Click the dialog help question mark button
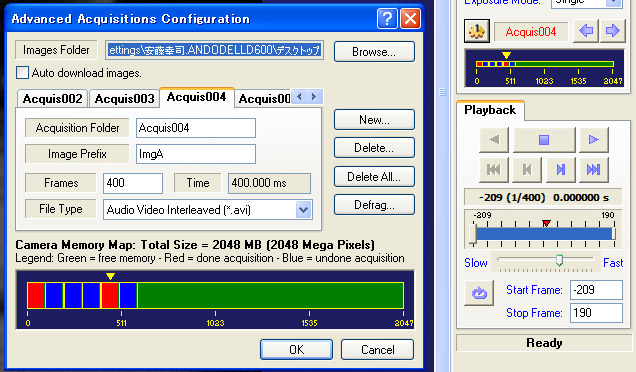Screen dimensions: 636x372 click(387, 19)
